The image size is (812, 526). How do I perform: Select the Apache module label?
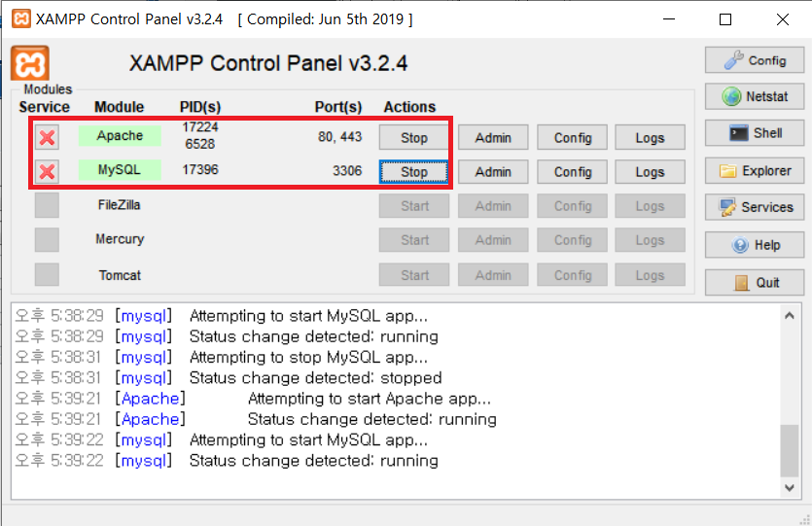[x=120, y=136]
